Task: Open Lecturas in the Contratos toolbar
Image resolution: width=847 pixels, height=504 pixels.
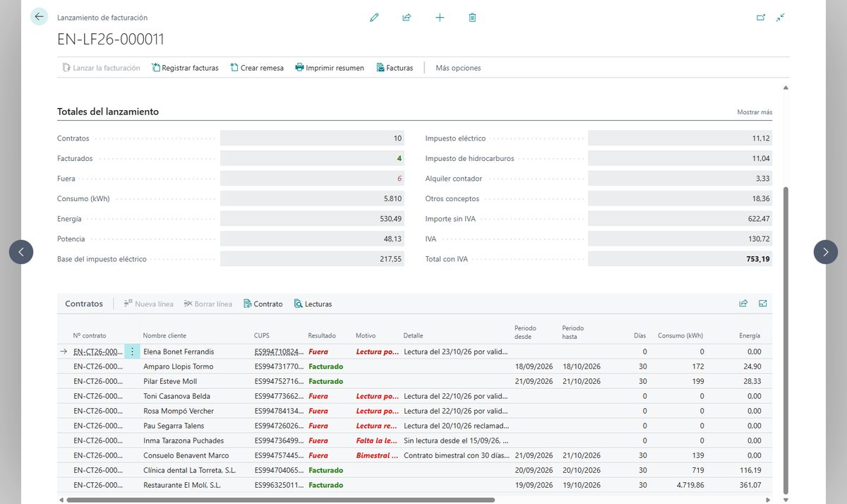Action: tap(313, 304)
